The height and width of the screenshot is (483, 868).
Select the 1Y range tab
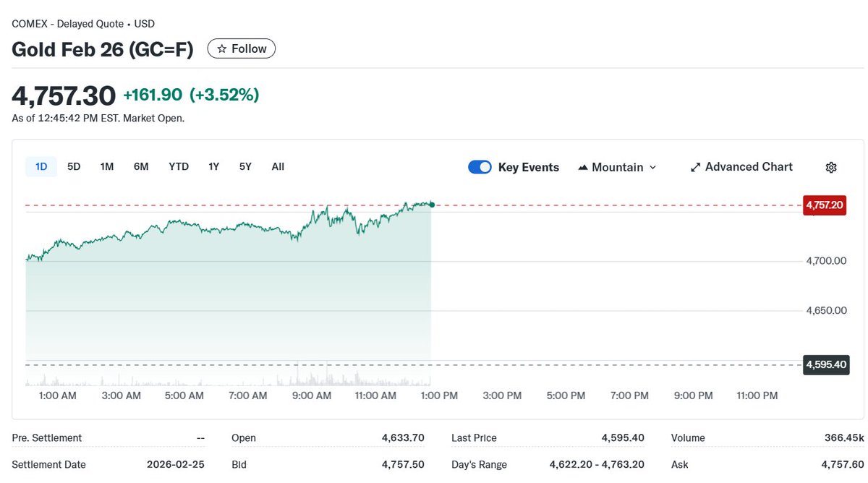(x=213, y=166)
